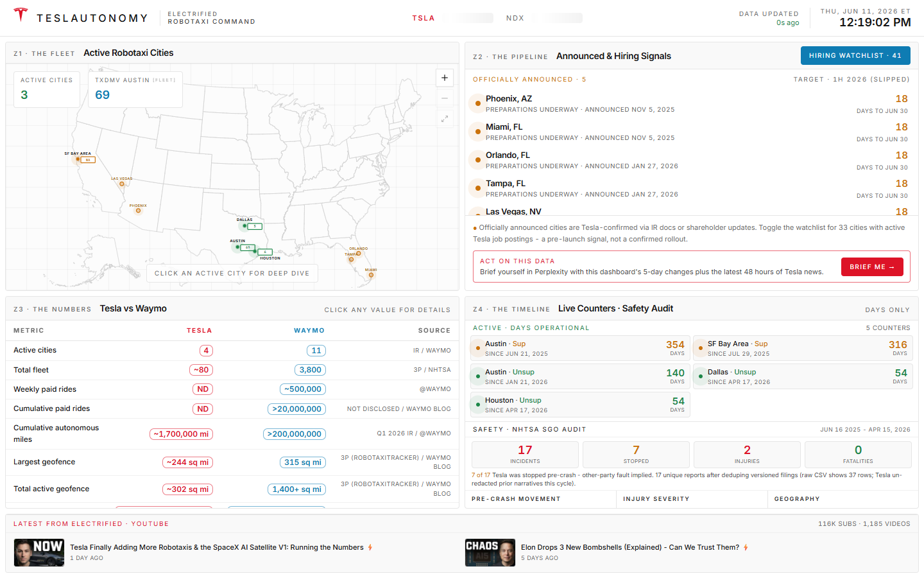Select the Miami, FL pipeline row title
Viewport: 924px width, 578px height.
(x=504, y=127)
